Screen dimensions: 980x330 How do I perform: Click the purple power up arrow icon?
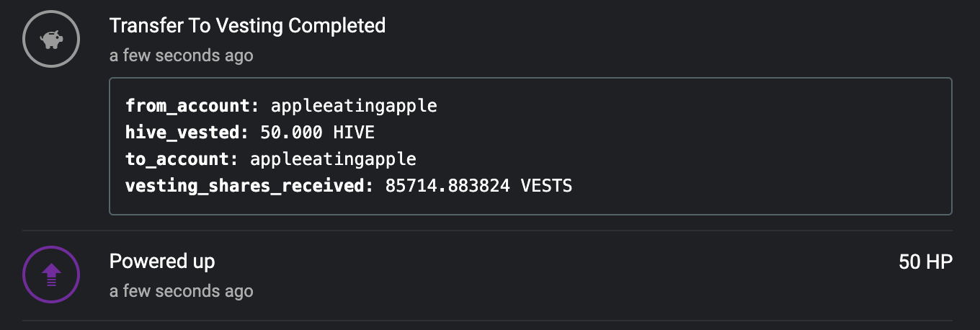click(x=50, y=275)
